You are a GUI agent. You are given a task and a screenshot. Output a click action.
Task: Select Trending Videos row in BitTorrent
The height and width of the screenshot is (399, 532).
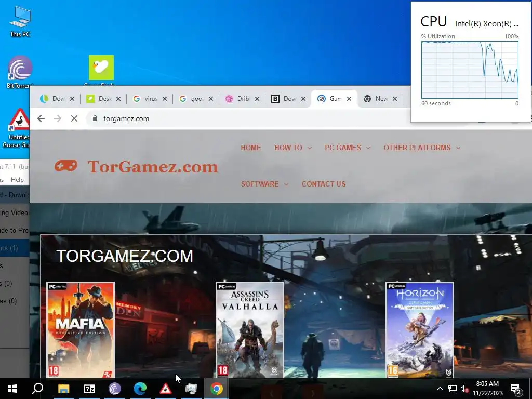point(14,212)
